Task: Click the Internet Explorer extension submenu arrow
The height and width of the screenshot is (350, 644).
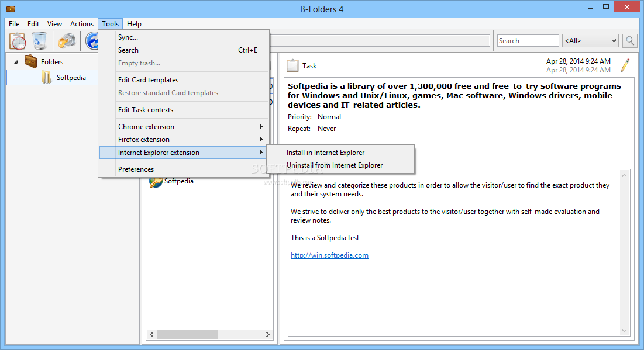Action: [x=261, y=153]
